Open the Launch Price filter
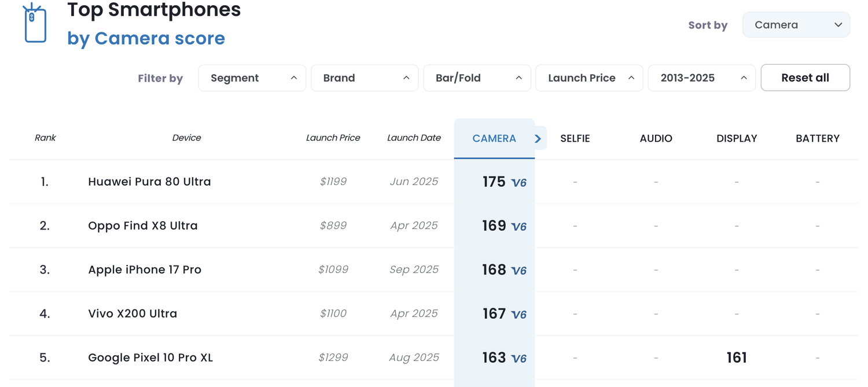Screen dimensions: 868x387 [589, 78]
